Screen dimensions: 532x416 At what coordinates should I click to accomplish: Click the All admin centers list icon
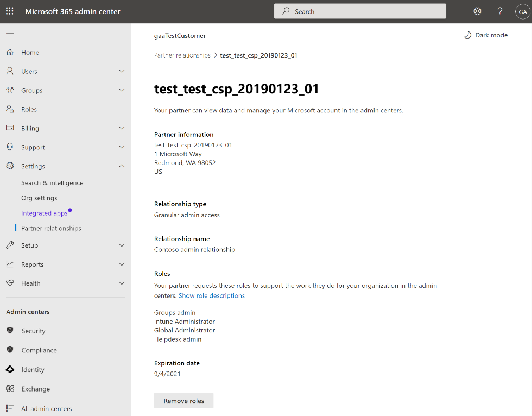pos(10,408)
